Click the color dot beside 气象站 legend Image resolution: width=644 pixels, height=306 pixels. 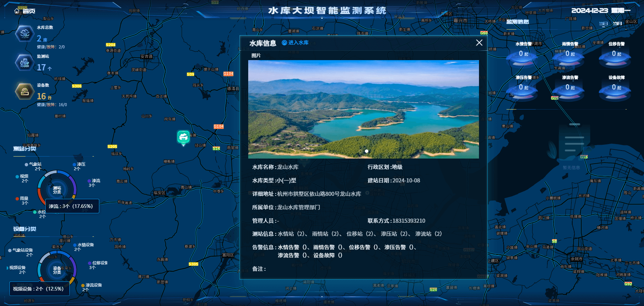pyautogui.click(x=26, y=164)
